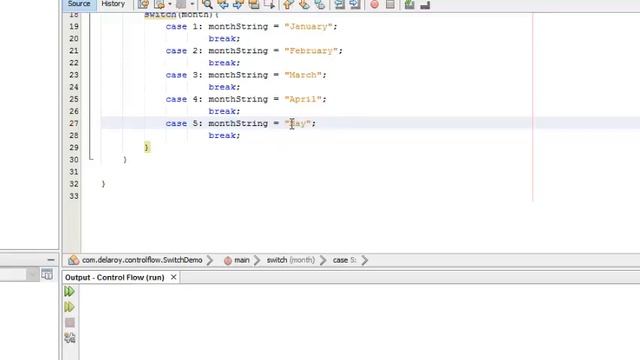
Task: Click the "March" string literal
Action: pos(303,75)
